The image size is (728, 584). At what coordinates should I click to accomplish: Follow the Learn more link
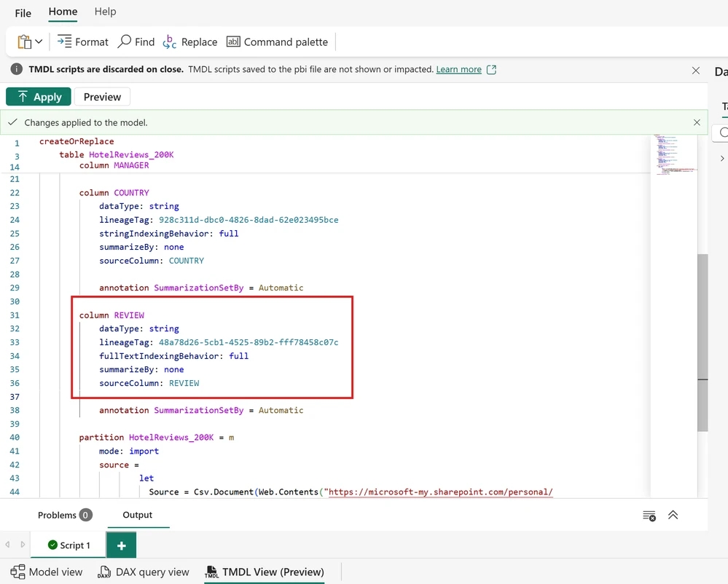click(x=458, y=69)
